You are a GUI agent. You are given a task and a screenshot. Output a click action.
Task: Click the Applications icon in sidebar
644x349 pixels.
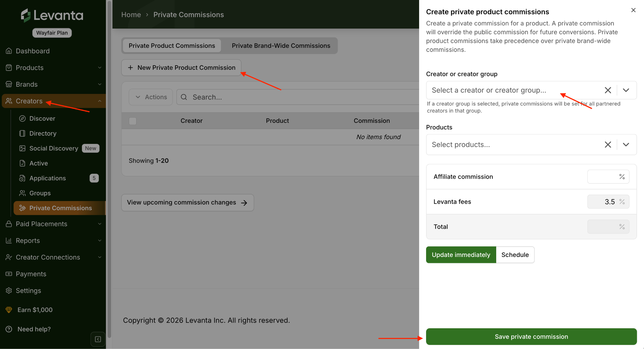click(22, 178)
